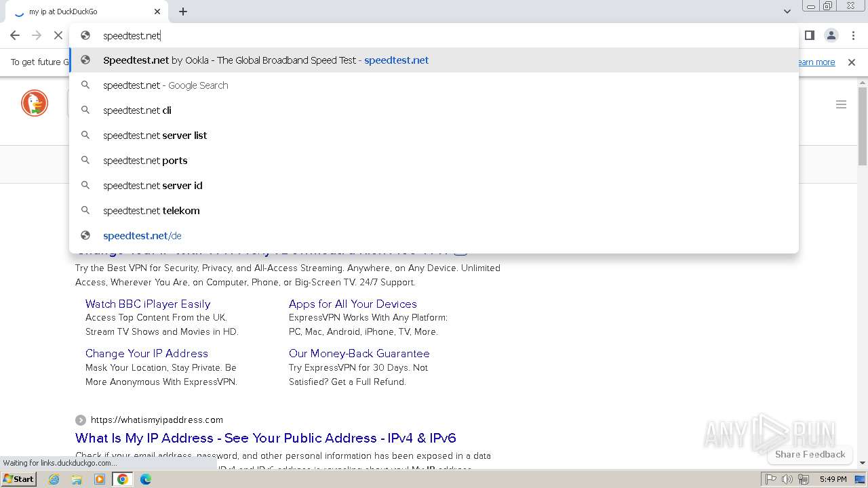Open the volume speaker tray icon

tap(787, 479)
